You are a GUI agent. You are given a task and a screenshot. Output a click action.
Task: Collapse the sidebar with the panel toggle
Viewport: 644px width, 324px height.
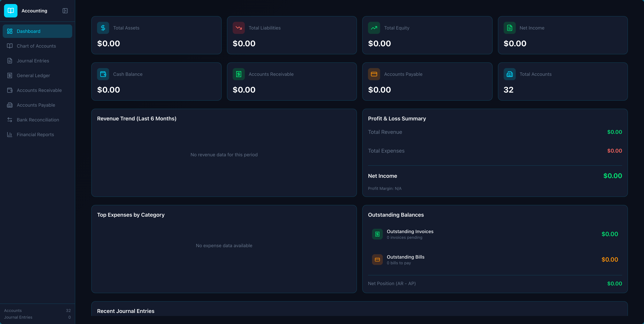(65, 11)
